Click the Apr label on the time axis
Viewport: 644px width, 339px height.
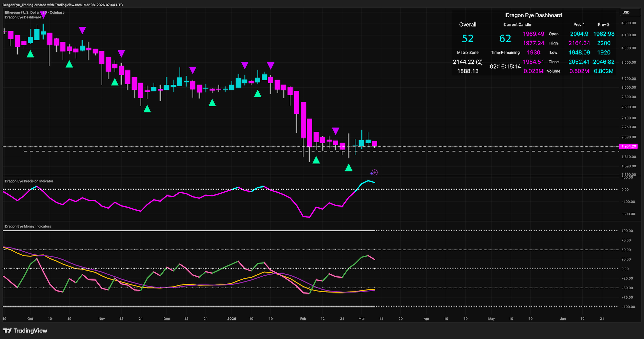pyautogui.click(x=426, y=319)
